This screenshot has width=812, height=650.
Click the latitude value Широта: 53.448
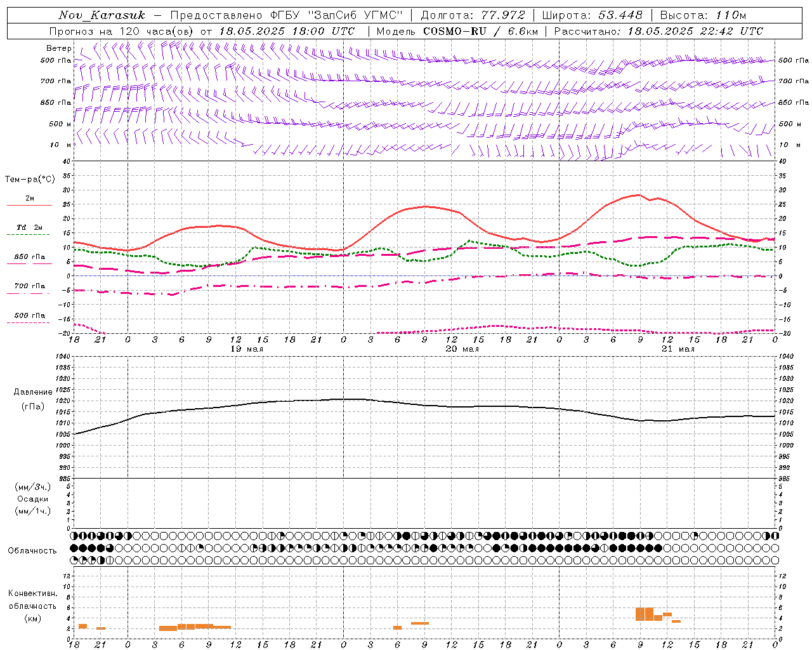point(592,15)
